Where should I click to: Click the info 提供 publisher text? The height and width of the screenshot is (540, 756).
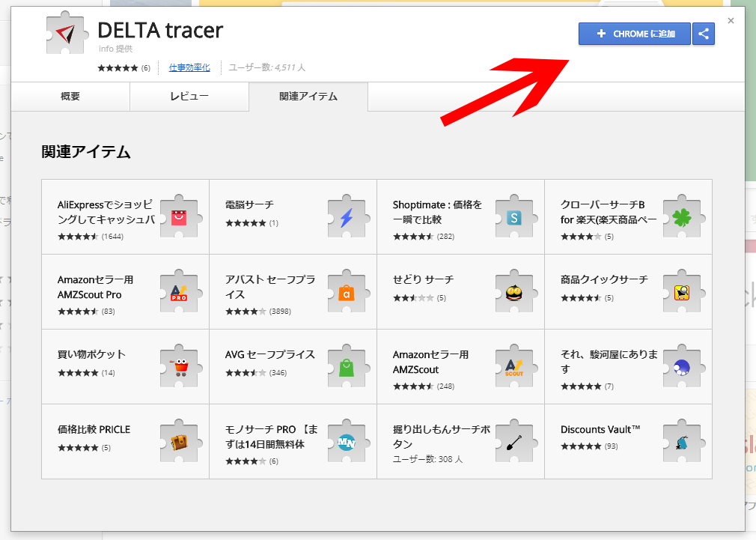point(116,49)
